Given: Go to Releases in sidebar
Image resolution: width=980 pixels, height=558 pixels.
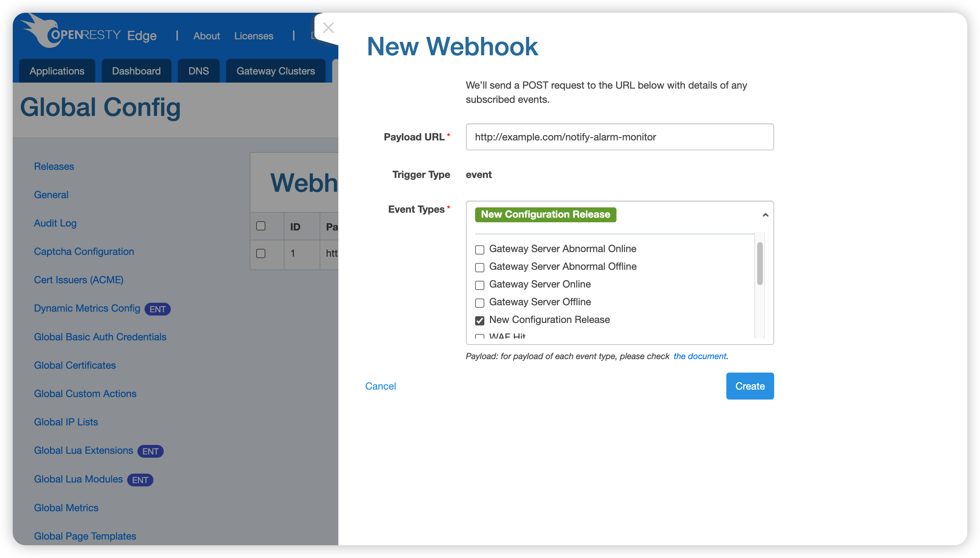Looking at the screenshot, I should 54,166.
